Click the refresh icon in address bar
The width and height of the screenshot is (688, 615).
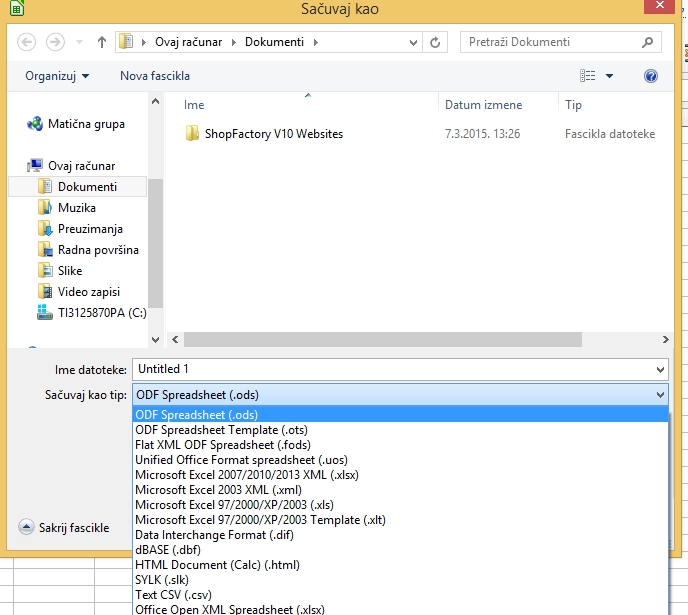click(x=435, y=42)
